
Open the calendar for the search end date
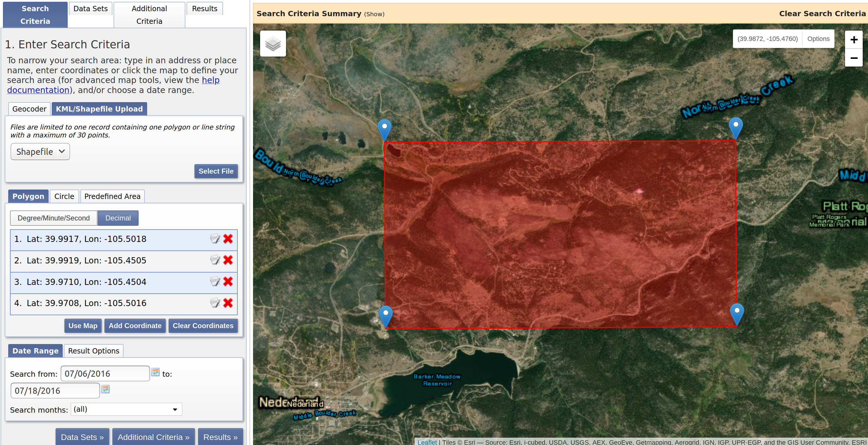[105, 390]
